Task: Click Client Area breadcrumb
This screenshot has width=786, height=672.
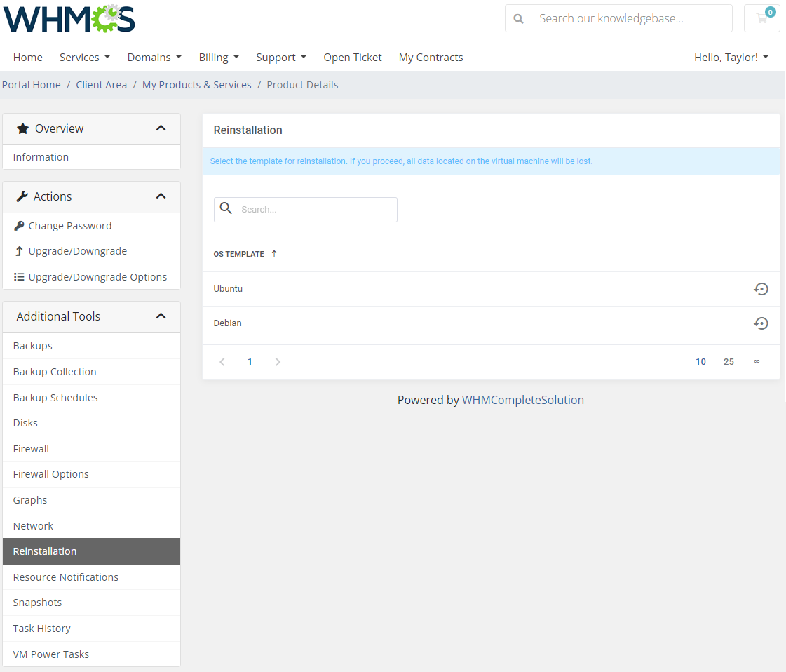Action: (101, 85)
